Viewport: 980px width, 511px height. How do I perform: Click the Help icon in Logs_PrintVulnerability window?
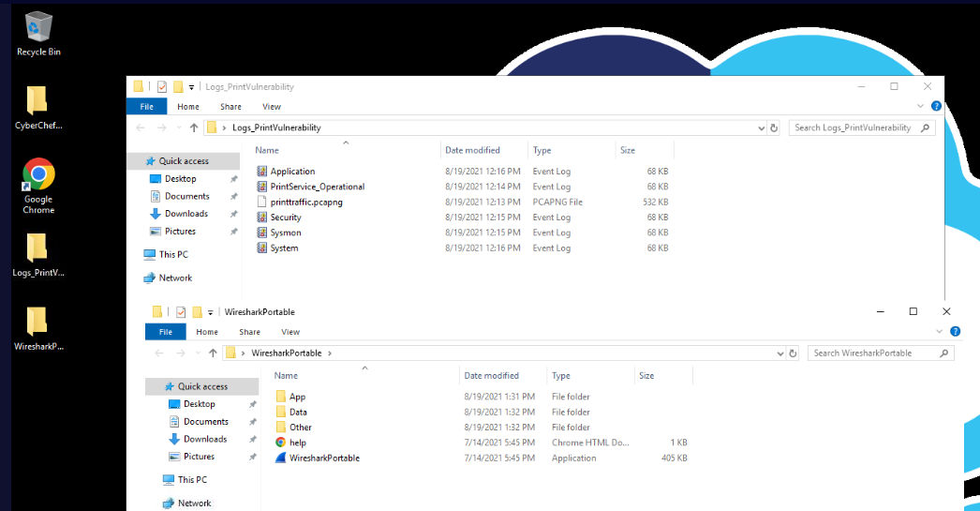[936, 106]
